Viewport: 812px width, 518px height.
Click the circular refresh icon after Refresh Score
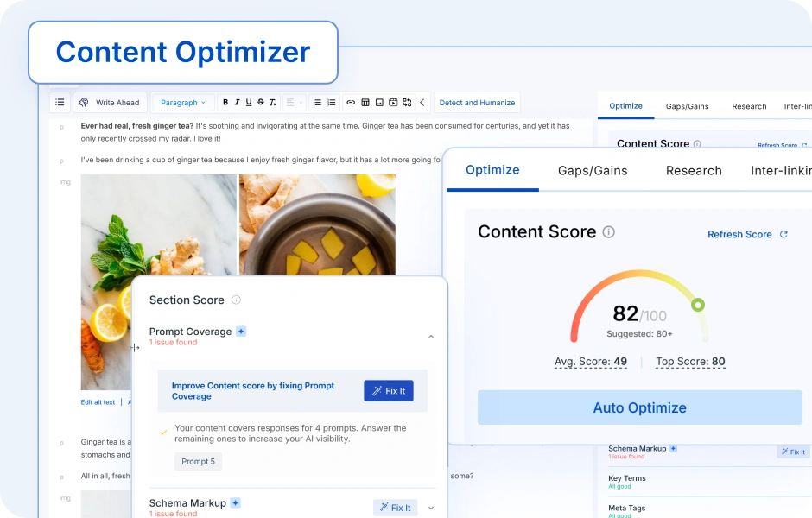(x=783, y=234)
